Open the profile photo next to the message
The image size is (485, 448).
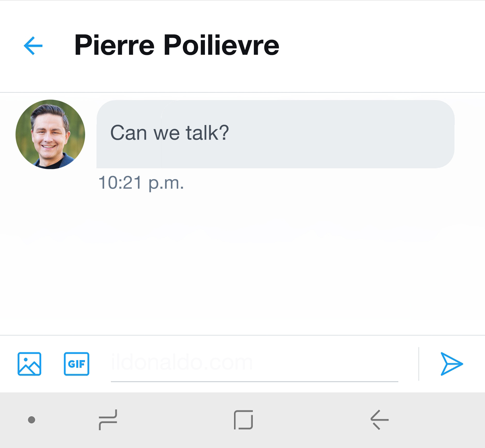(x=50, y=134)
